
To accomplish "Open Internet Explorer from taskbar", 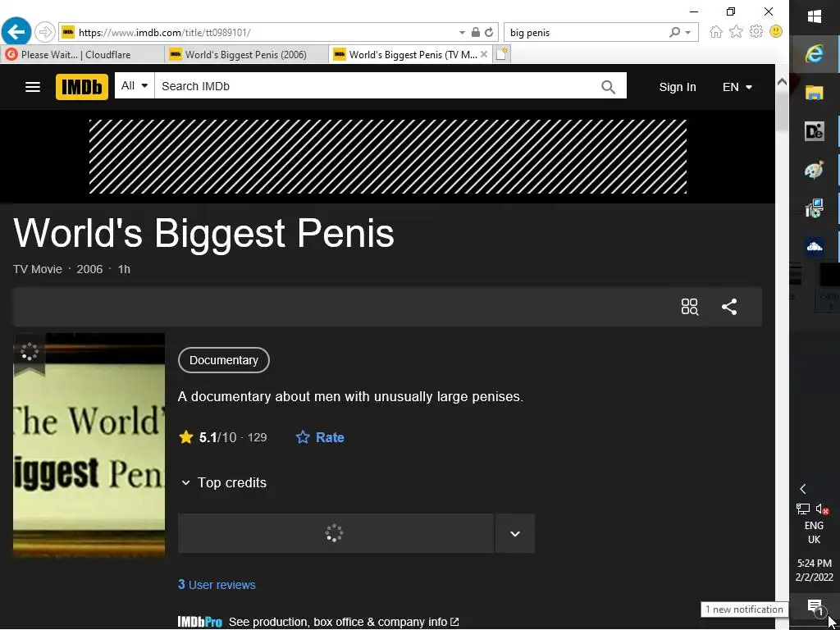I will coord(815,54).
